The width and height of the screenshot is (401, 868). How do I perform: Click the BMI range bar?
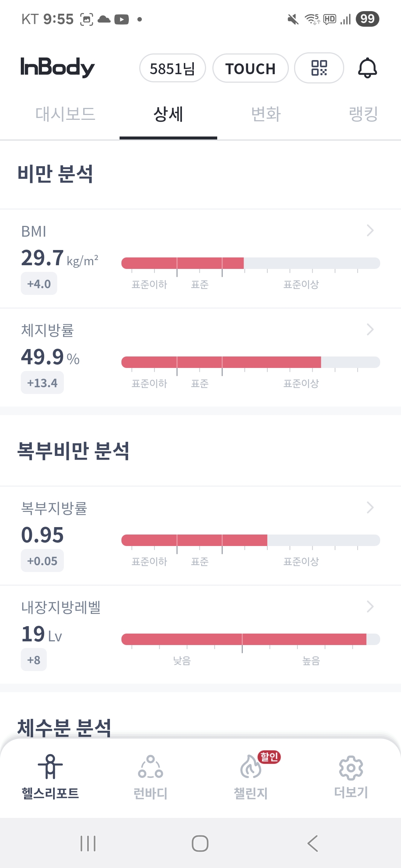point(251,263)
